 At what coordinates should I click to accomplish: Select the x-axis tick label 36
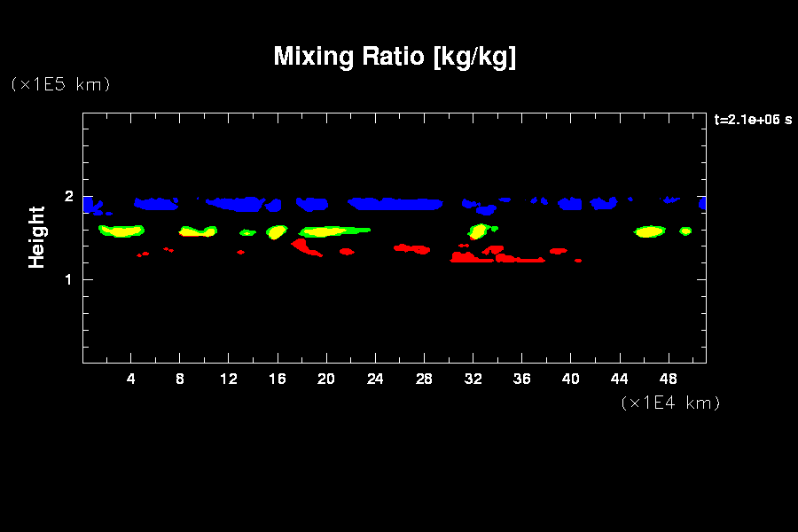[x=521, y=379]
